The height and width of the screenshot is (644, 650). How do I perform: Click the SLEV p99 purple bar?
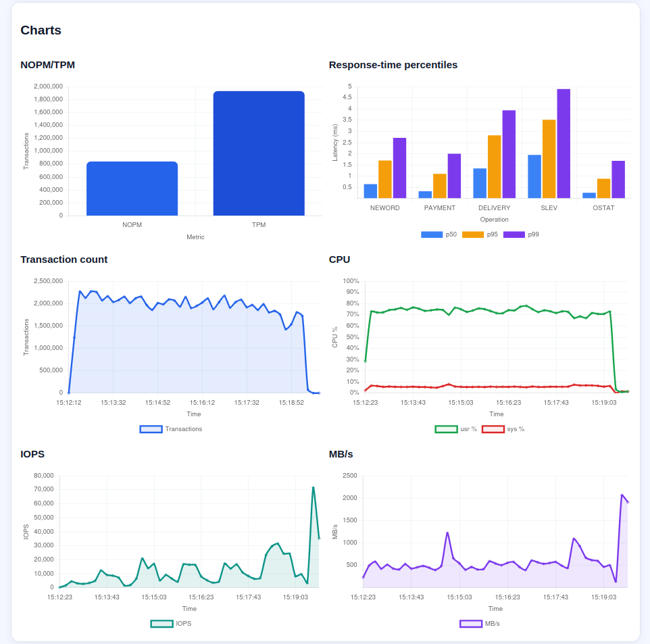click(564, 143)
